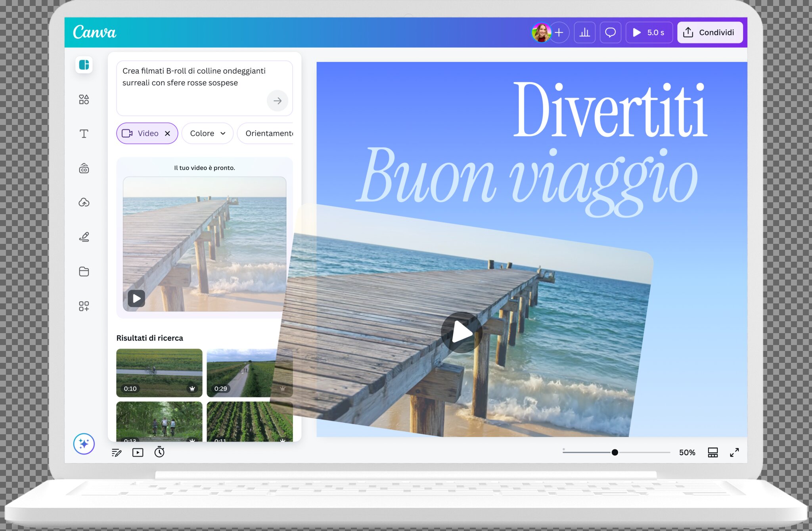
Task: Adjust the 50% zoom slider
Action: [x=615, y=452]
